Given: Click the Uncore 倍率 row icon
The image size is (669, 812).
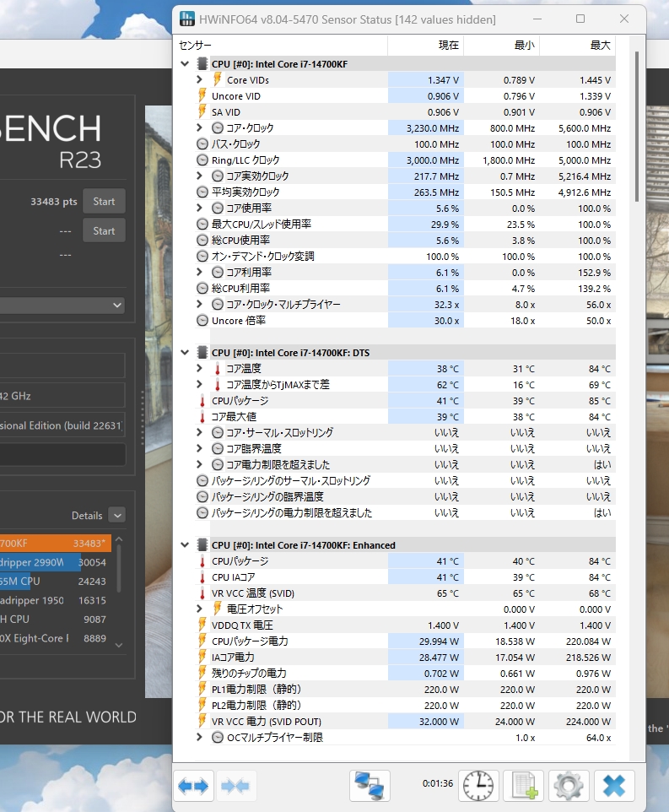Looking at the screenshot, I should (202, 321).
